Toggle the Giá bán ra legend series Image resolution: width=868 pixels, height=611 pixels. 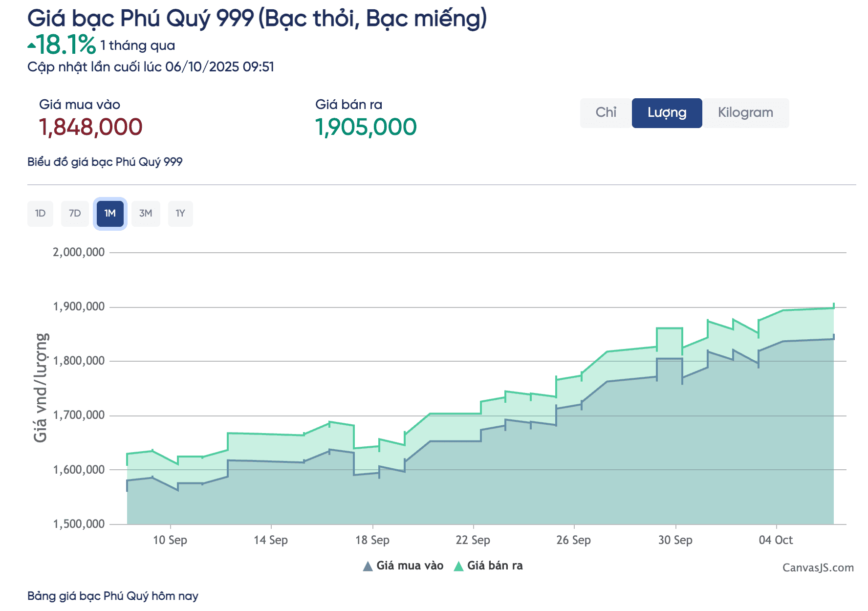(495, 566)
